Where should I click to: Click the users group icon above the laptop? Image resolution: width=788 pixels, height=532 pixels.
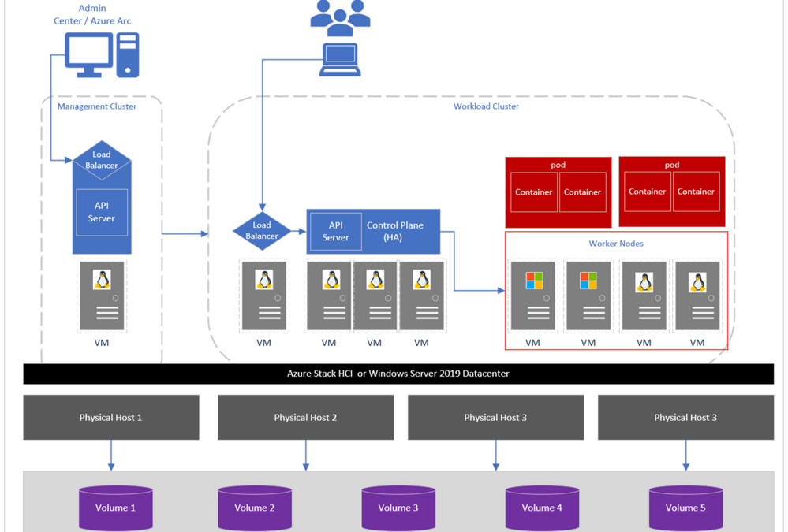[x=340, y=18]
